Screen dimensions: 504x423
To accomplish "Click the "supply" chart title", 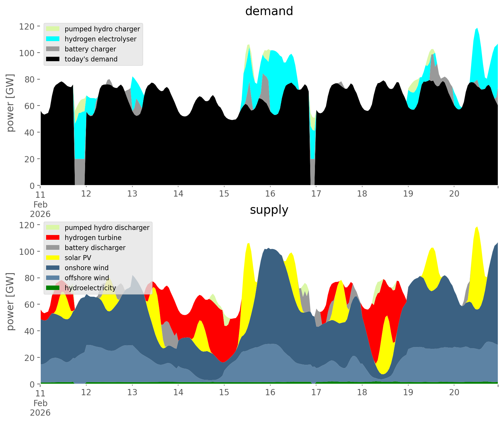I will tap(269, 210).
